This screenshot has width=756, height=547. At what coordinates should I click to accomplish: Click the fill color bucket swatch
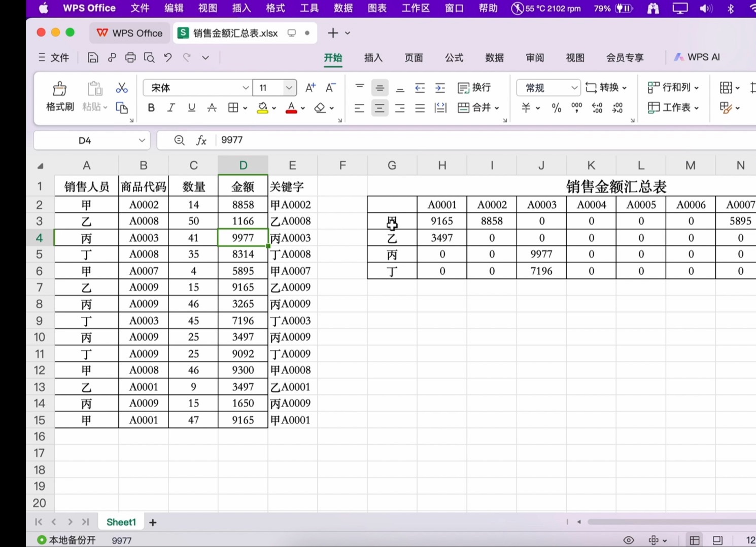click(x=262, y=108)
